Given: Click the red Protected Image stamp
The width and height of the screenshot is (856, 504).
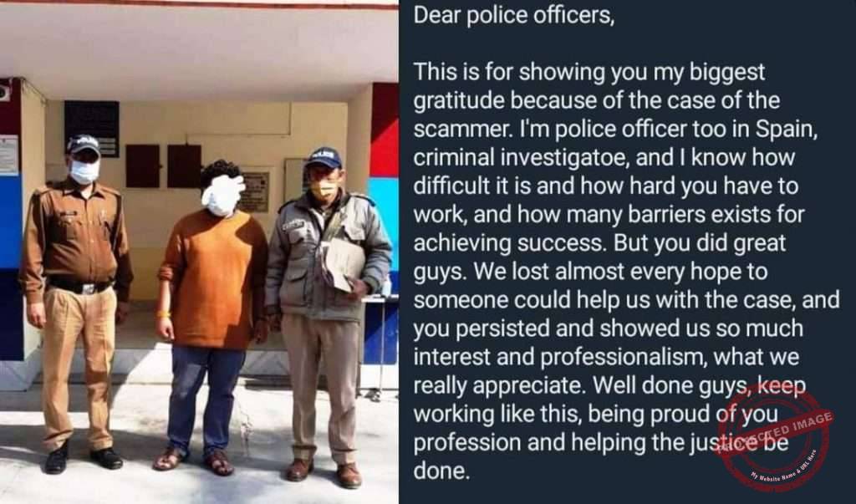Looking at the screenshot, I should click(775, 436).
